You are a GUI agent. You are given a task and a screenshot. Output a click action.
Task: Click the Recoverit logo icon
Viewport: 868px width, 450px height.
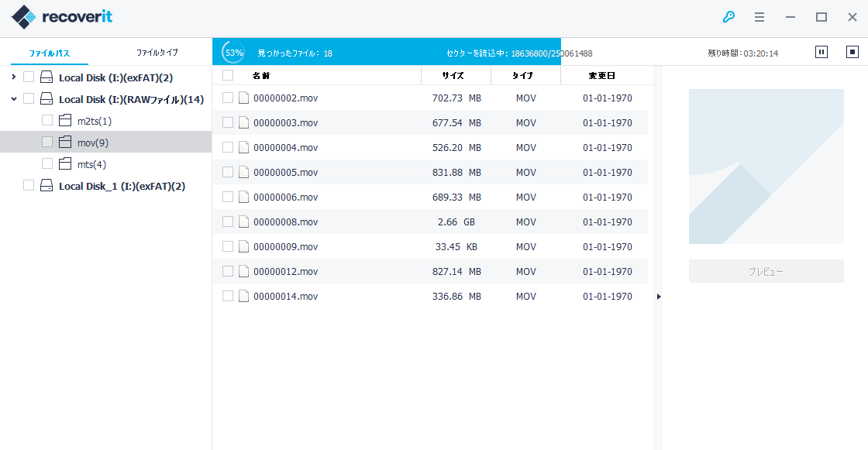coord(25,17)
